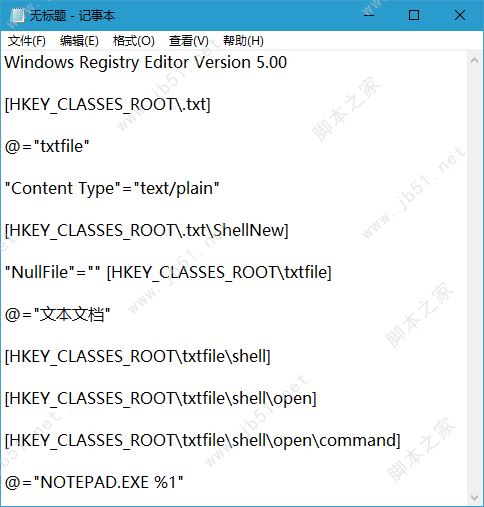
Task: Click the scrollbar down arrow
Action: [474, 498]
